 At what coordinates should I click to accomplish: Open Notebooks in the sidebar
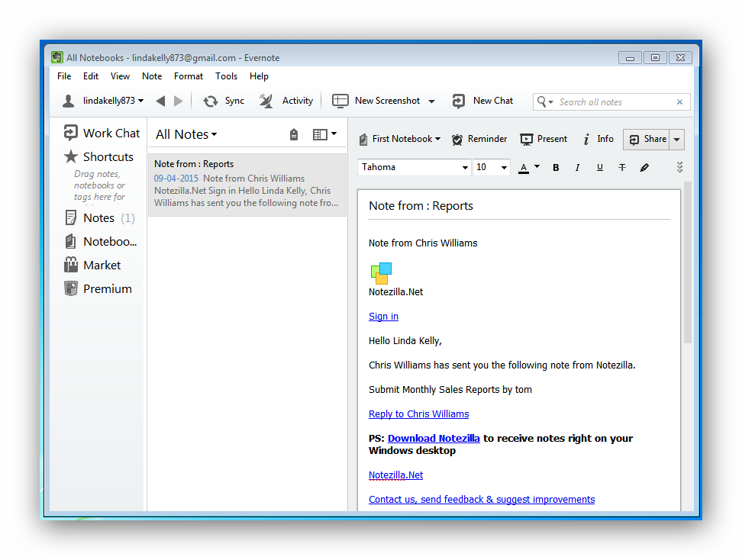101,242
